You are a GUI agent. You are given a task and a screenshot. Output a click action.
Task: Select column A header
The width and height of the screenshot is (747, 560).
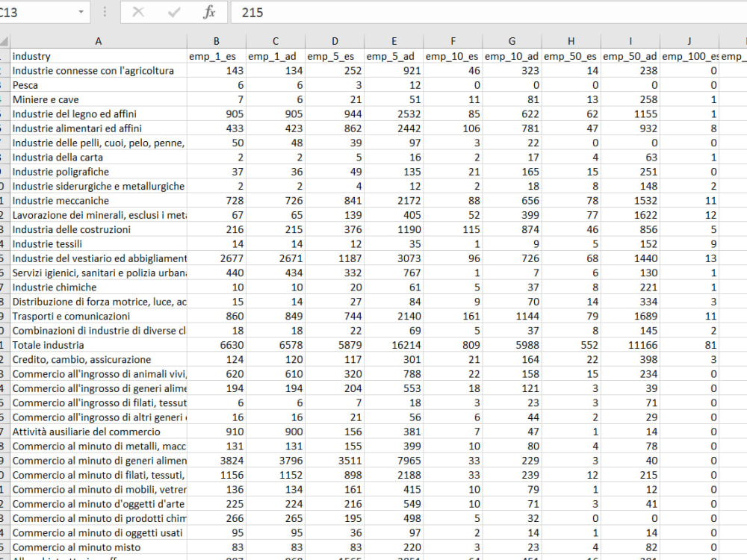(99, 41)
